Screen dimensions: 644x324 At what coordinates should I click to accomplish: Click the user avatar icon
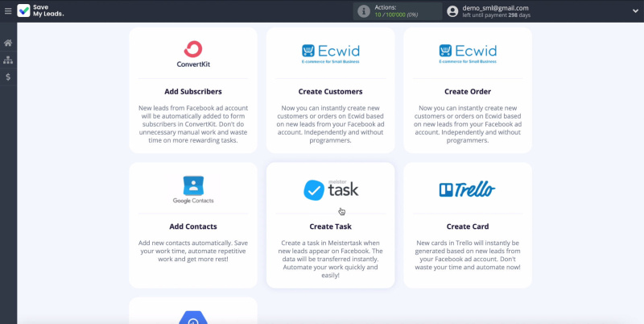coord(452,11)
